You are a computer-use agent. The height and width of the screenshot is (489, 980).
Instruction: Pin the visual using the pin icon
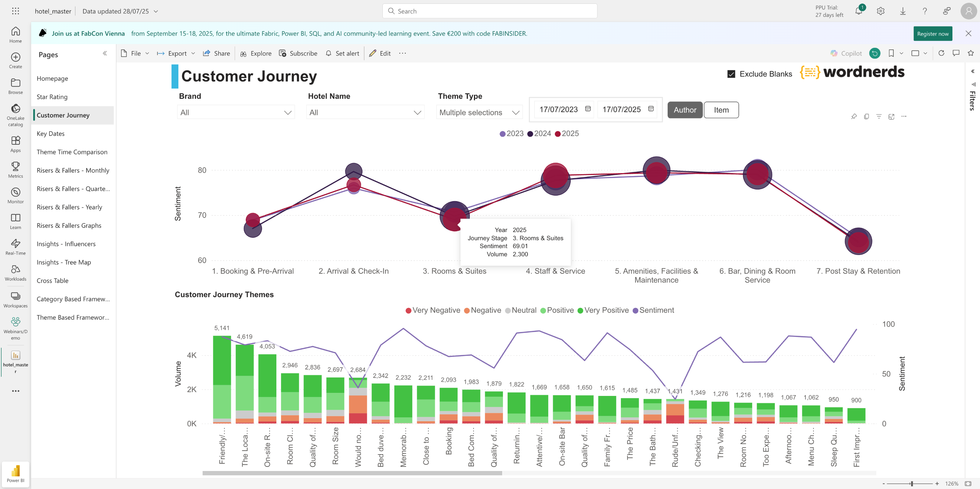point(854,116)
